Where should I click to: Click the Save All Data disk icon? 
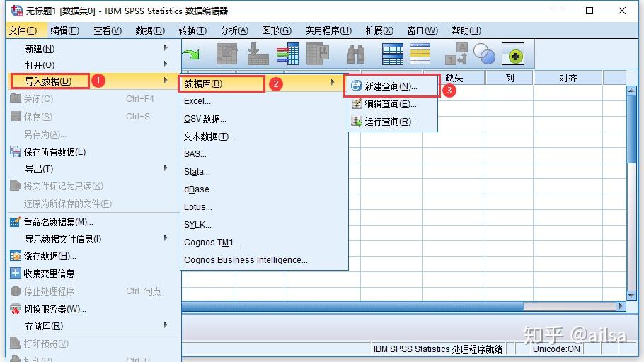15,151
